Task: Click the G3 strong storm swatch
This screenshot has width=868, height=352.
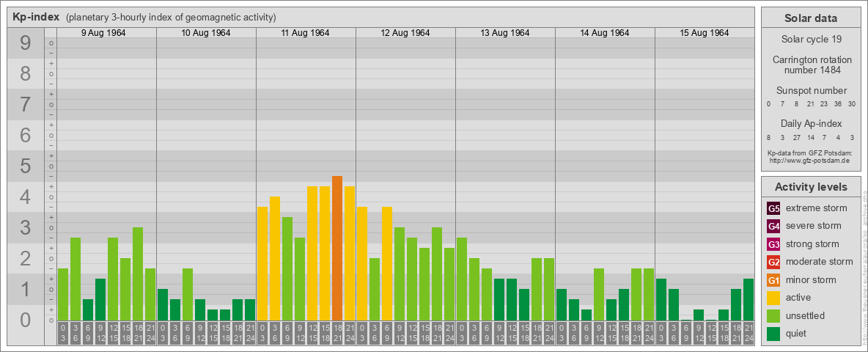Action: pyautogui.click(x=773, y=244)
